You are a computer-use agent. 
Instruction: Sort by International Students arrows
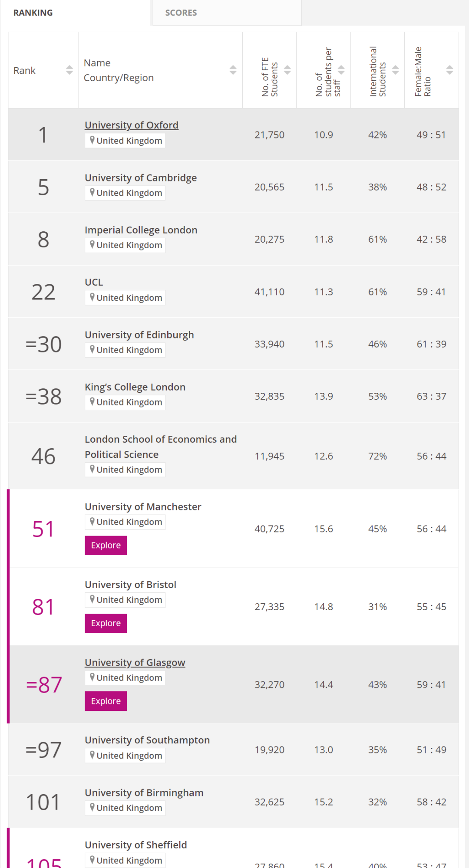pyautogui.click(x=395, y=70)
